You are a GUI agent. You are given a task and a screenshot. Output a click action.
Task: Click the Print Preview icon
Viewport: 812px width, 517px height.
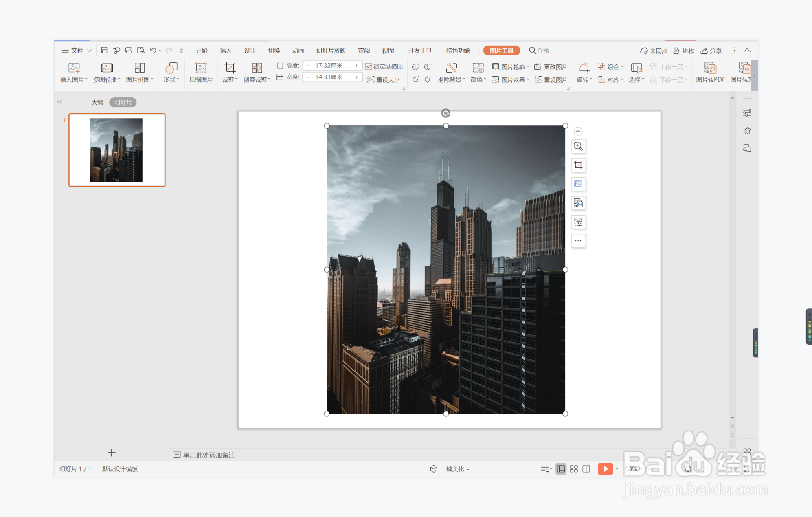click(x=141, y=51)
